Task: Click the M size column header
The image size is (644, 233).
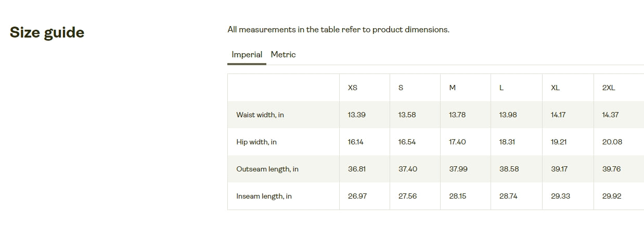Action: point(452,88)
